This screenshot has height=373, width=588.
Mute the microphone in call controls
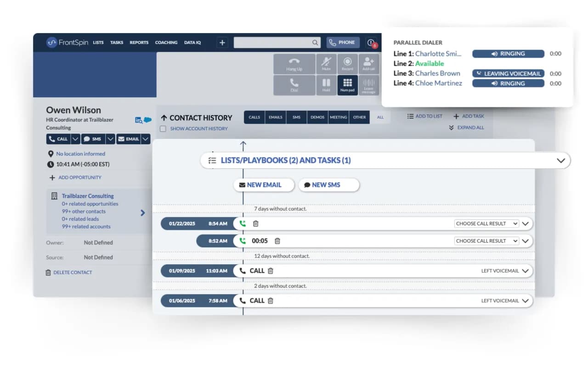(x=326, y=64)
